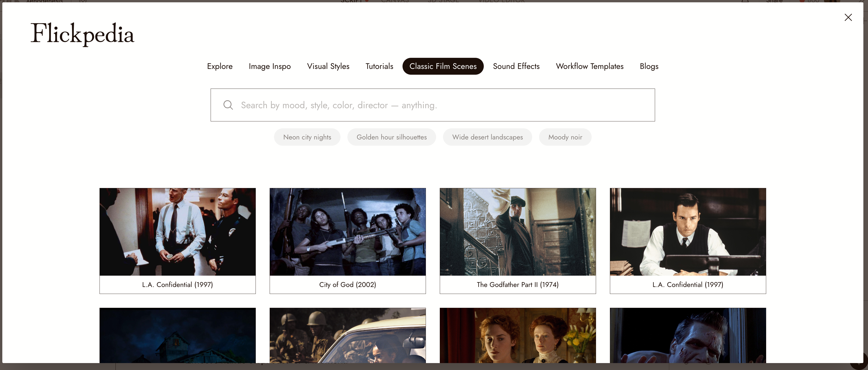The height and width of the screenshot is (370, 868).
Task: Open the Explore tab
Action: [220, 66]
